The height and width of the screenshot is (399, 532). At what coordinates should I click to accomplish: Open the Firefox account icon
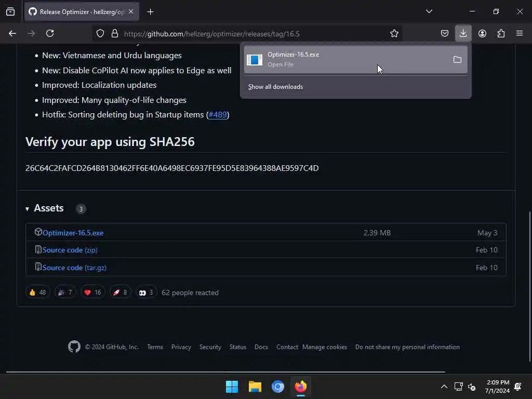482,33
